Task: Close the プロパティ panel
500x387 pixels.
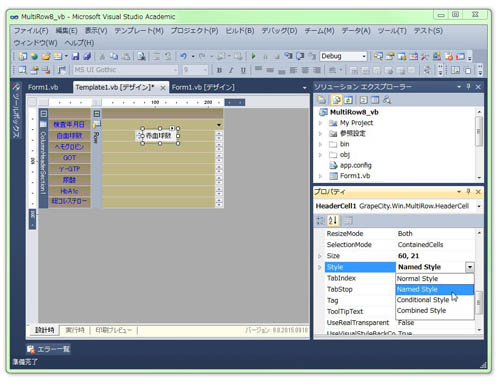Action: tap(478, 192)
